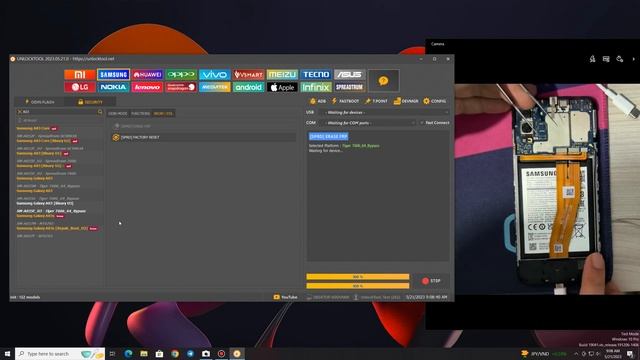
Task: Open the ADB tool
Action: (x=318, y=101)
